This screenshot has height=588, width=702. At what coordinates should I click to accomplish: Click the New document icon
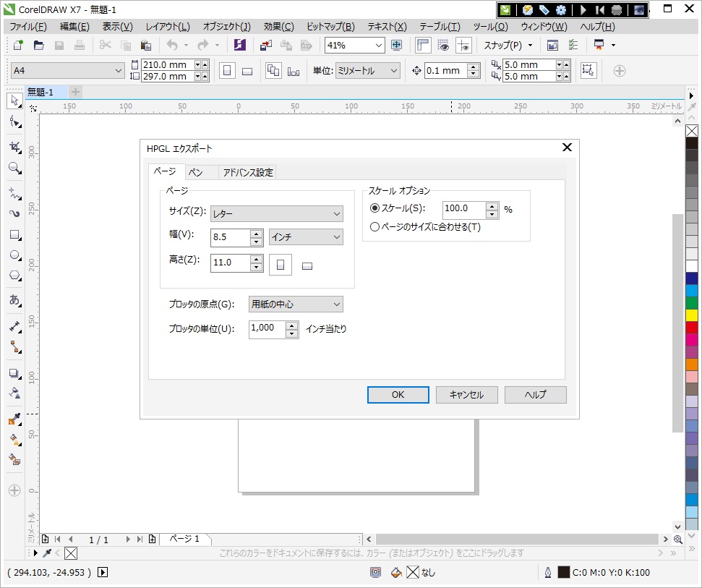coord(18,46)
